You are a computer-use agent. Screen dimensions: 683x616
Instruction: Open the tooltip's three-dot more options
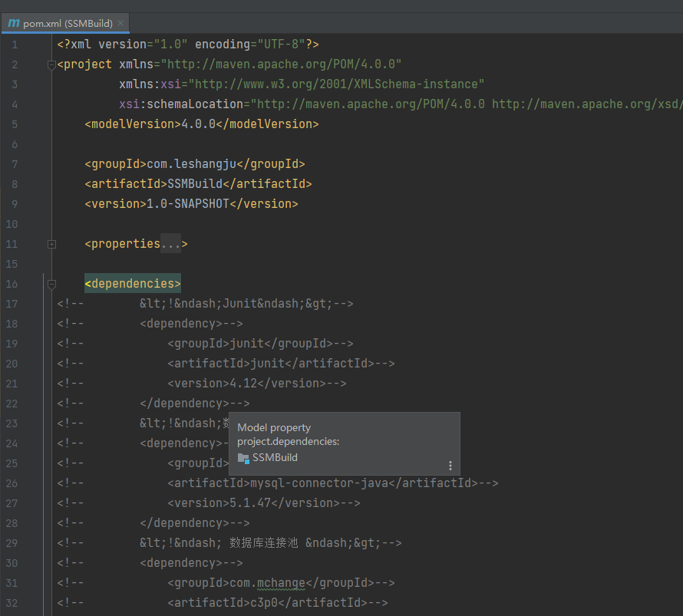pos(450,466)
